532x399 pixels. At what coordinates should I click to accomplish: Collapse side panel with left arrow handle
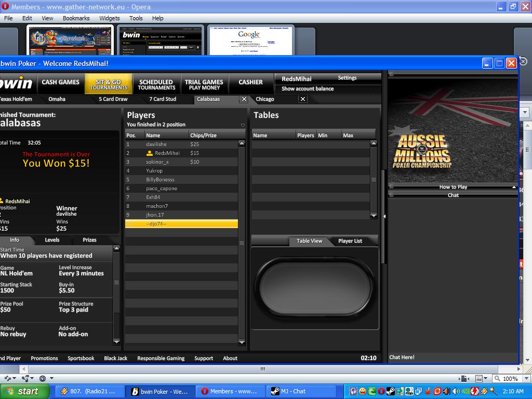point(384,216)
